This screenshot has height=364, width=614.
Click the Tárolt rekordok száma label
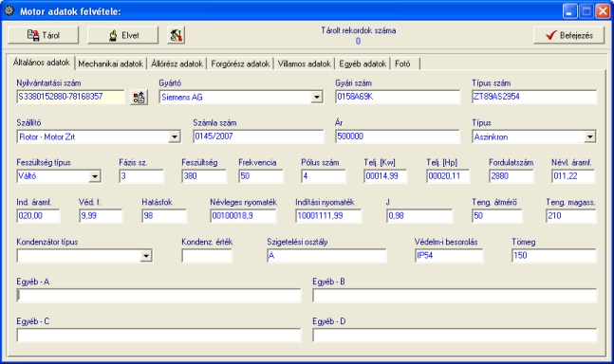[359, 30]
